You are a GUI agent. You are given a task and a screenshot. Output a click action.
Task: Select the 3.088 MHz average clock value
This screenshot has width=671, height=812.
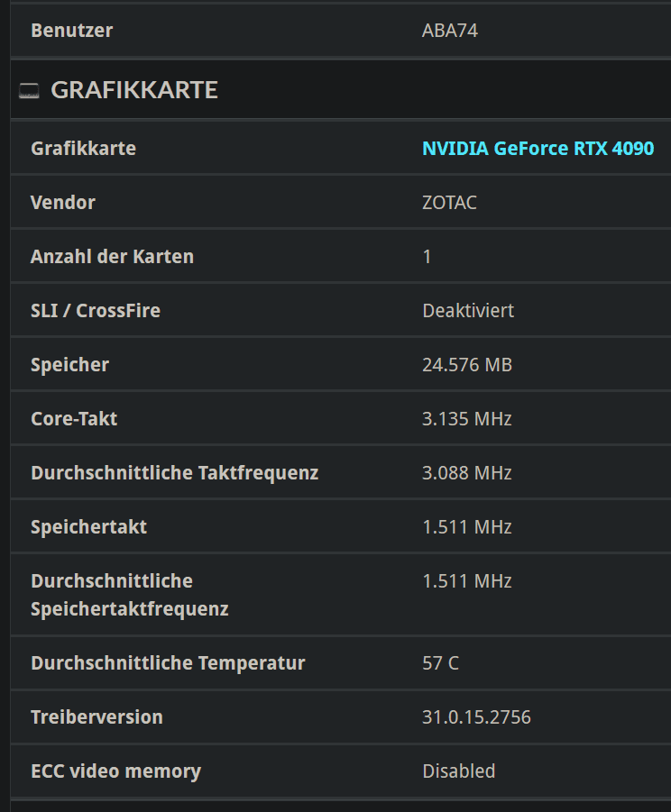click(x=466, y=473)
